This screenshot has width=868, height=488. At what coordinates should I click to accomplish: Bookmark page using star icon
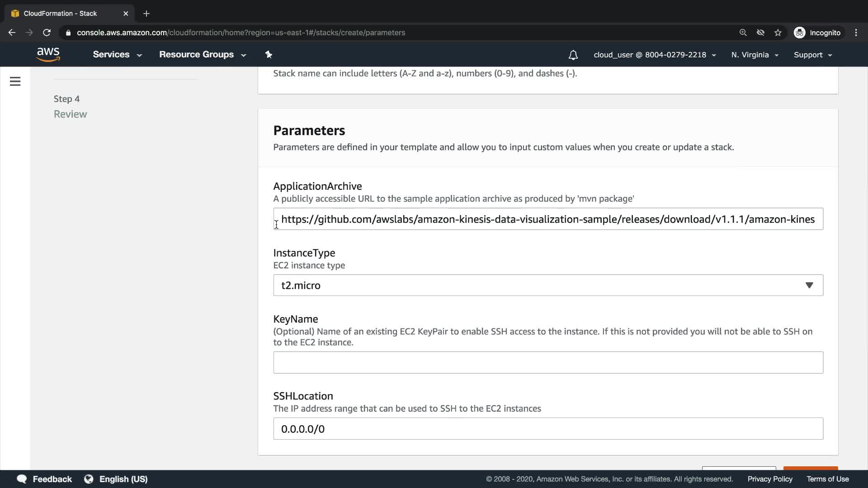click(x=778, y=33)
